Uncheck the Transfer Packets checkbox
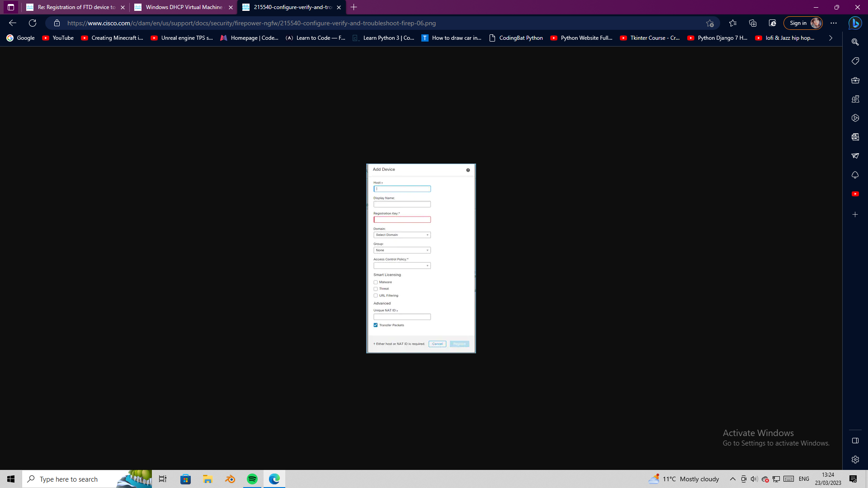The height and width of the screenshot is (488, 868). [x=376, y=325]
